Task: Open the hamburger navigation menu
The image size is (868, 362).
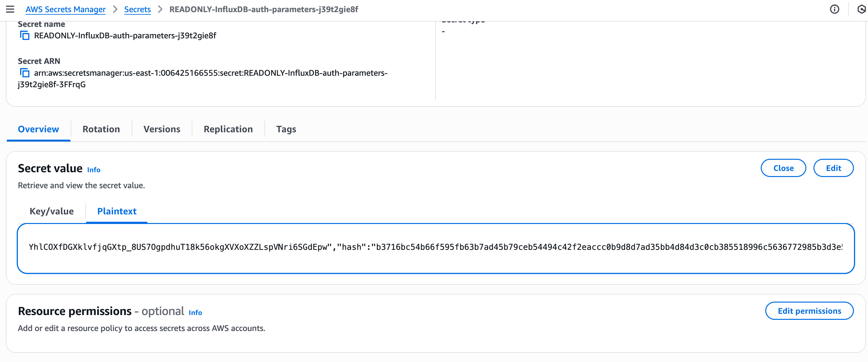Action: (10, 9)
